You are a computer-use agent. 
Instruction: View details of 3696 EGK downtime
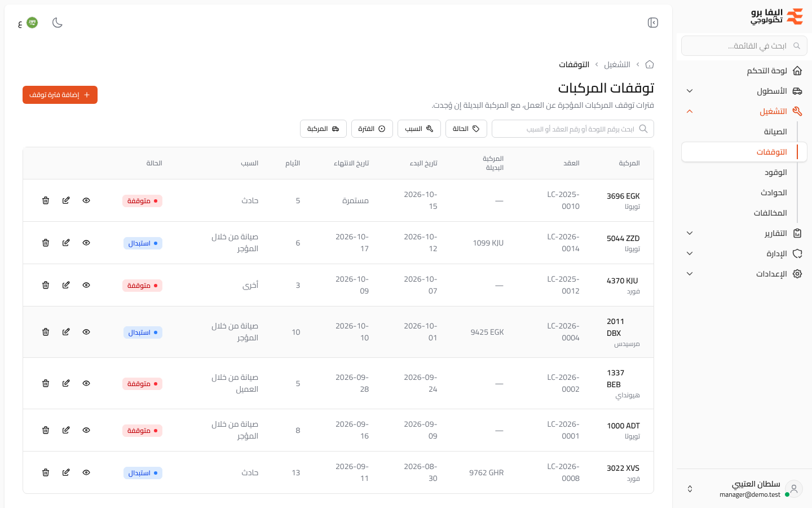[x=86, y=200]
